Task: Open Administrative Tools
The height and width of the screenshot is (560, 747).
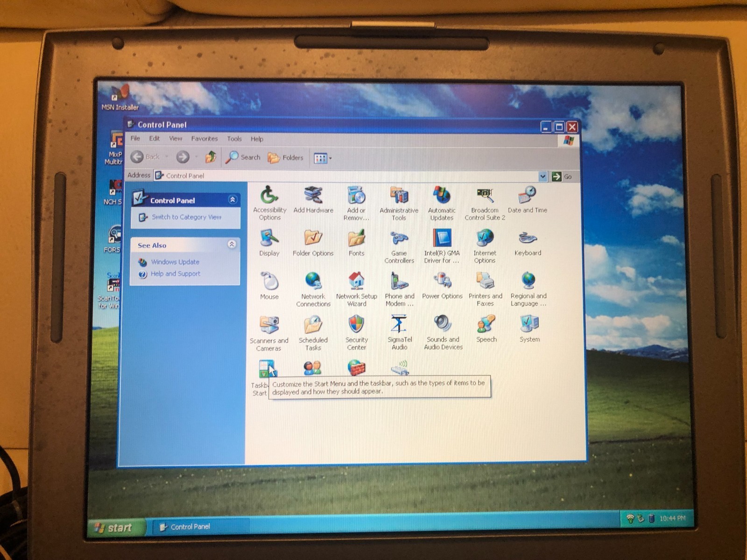Action: (399, 203)
